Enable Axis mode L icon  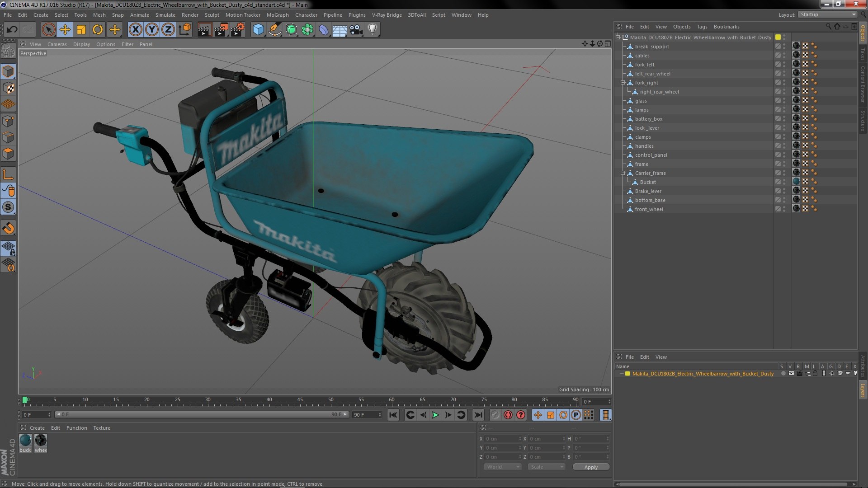tap(8, 174)
